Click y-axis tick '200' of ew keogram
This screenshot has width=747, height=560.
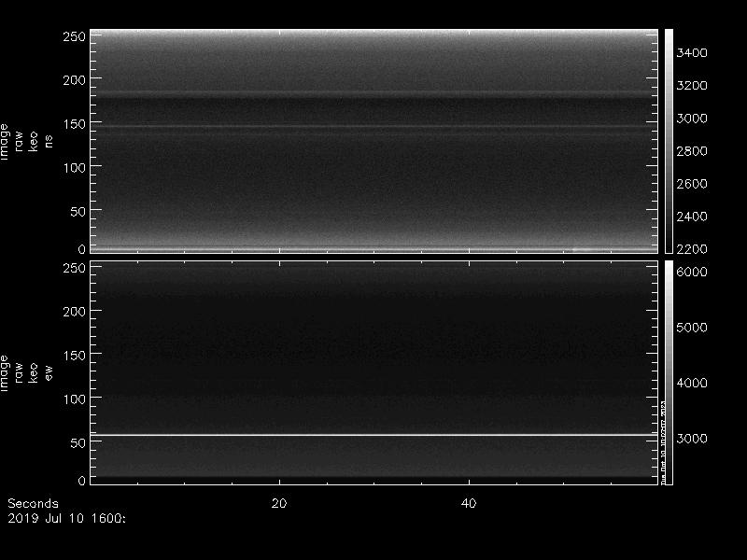[x=75, y=312]
